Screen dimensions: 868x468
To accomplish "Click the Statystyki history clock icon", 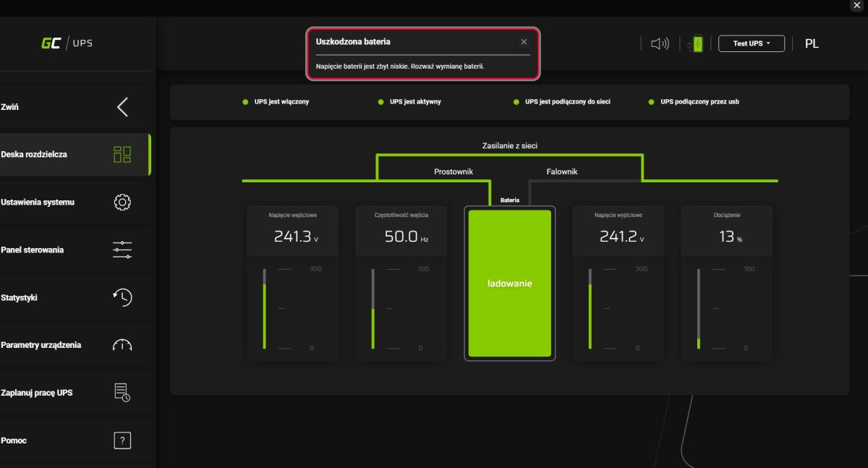I will (x=122, y=297).
